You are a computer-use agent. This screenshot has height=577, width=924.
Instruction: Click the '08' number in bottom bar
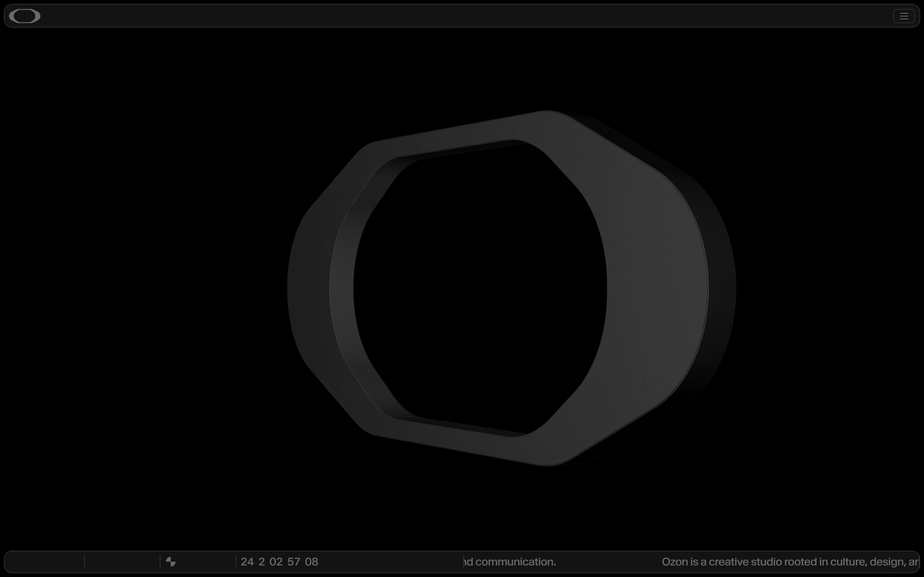[x=311, y=562]
